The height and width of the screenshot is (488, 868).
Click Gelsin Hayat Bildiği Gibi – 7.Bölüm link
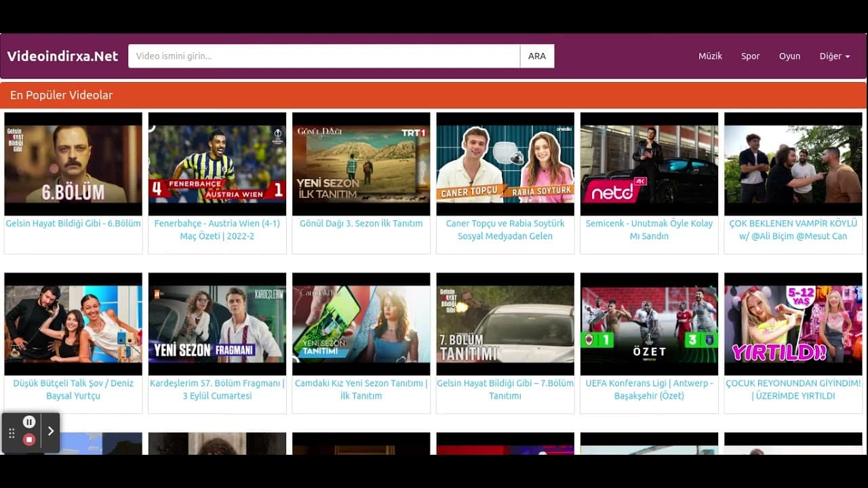click(x=505, y=389)
